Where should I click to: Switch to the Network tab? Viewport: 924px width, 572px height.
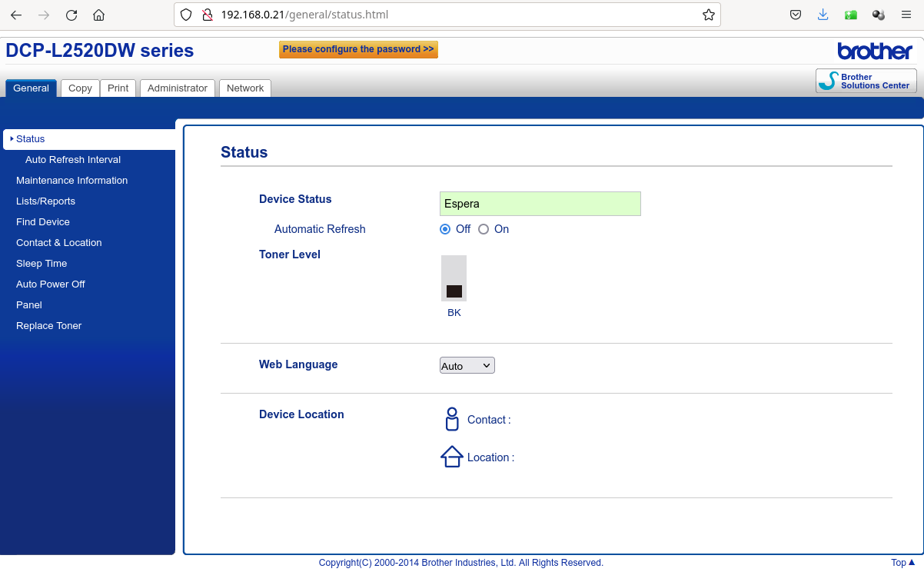click(245, 88)
